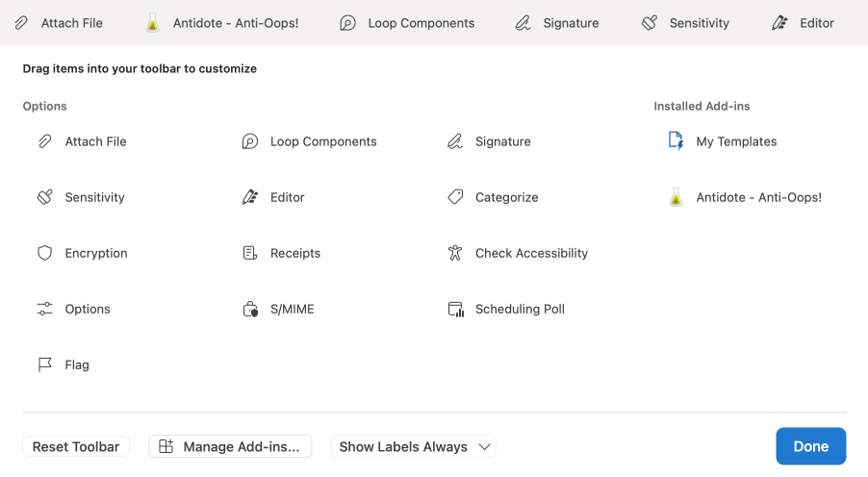Click the Signature pen icon in options
Image resolution: width=868 pixels, height=477 pixels.
pos(455,141)
